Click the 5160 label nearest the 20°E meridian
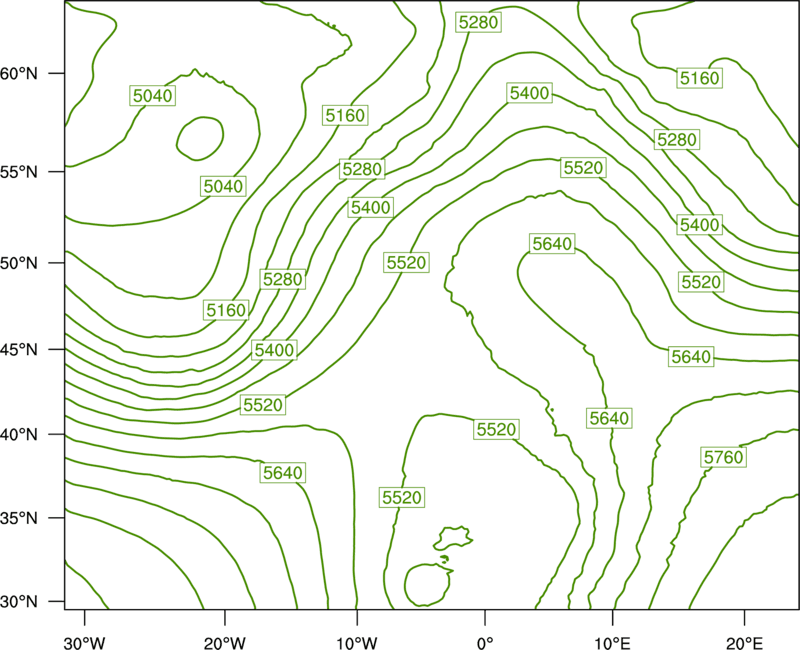The height and width of the screenshot is (650, 800). (699, 78)
